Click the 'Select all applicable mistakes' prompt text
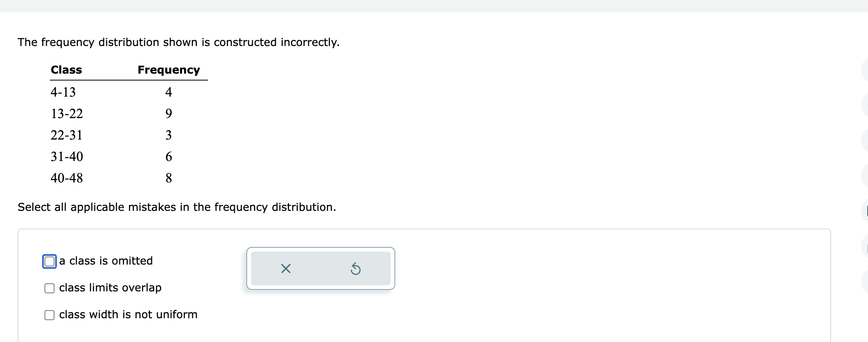The image size is (868, 342). 177,207
